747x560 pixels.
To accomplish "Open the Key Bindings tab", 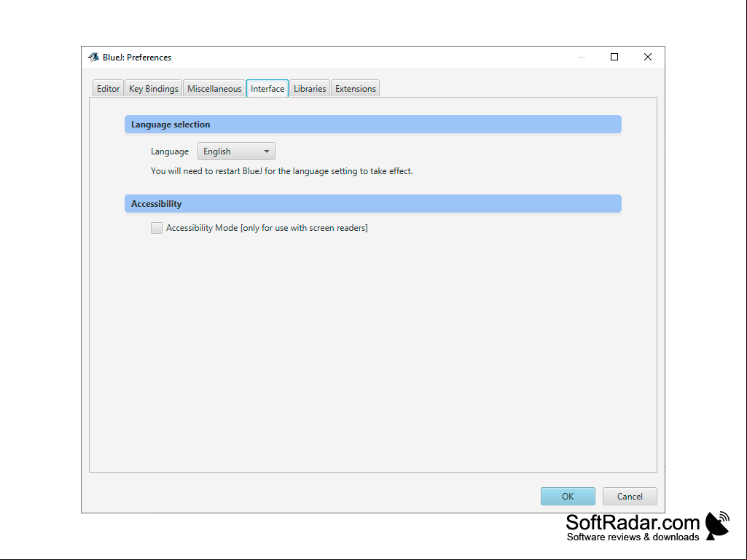I will coord(153,89).
